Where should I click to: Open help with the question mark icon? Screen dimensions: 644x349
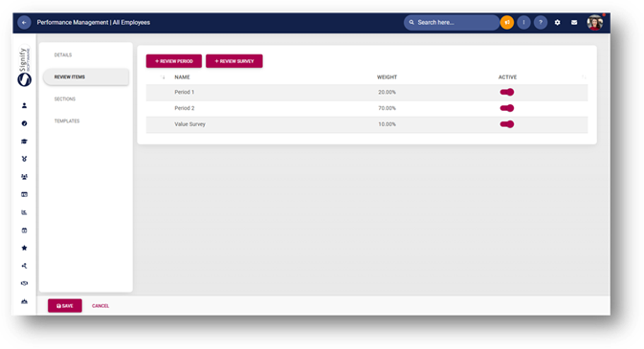click(541, 23)
